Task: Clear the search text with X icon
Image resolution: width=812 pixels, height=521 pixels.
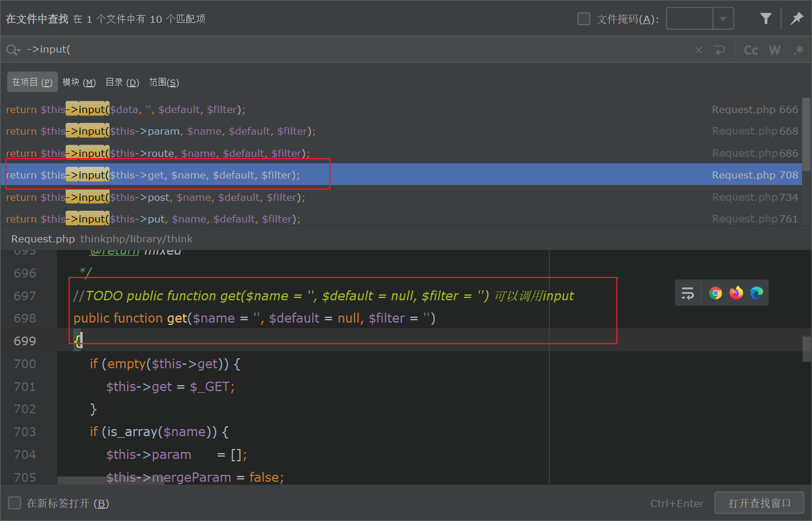Action: click(698, 50)
